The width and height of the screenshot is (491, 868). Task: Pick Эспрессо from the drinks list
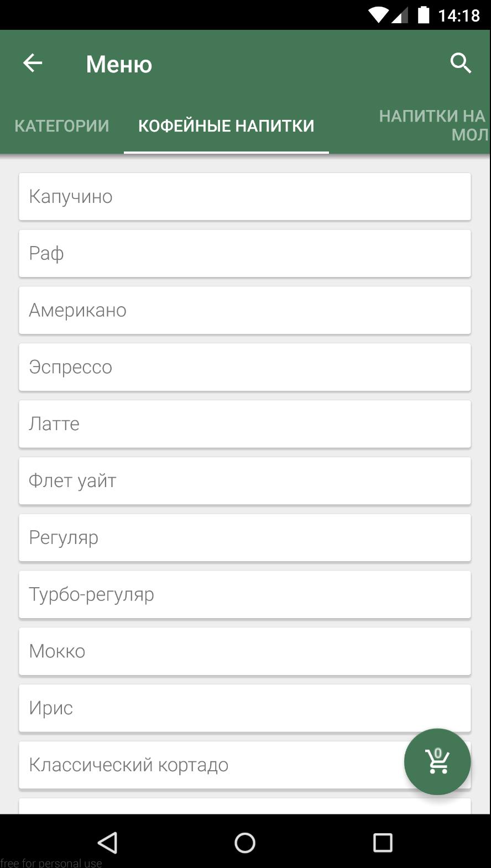pyautogui.click(x=244, y=367)
